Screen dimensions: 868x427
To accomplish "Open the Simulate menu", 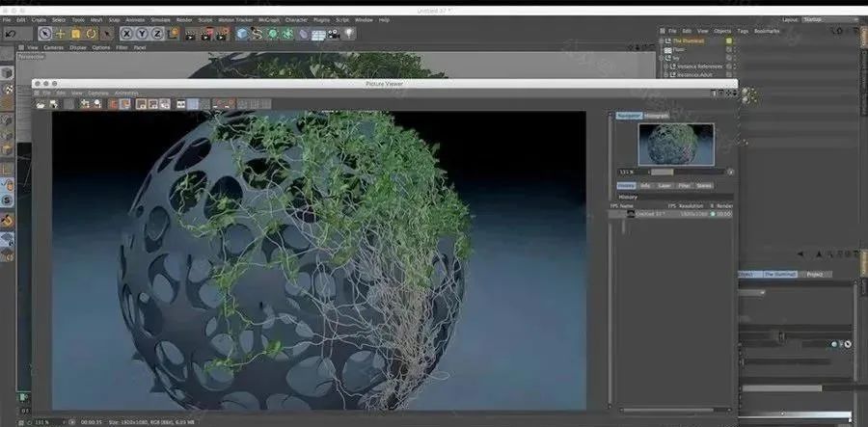I will coord(160,20).
